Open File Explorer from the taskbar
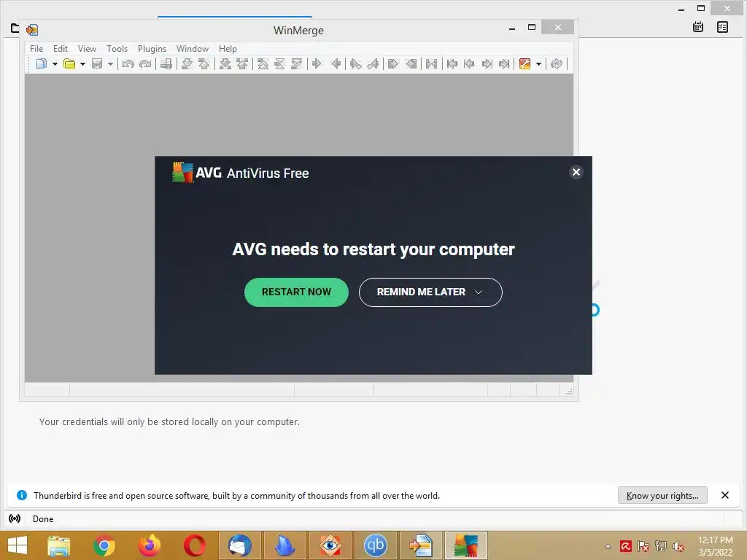Viewport: 747px width, 560px height. click(x=59, y=545)
